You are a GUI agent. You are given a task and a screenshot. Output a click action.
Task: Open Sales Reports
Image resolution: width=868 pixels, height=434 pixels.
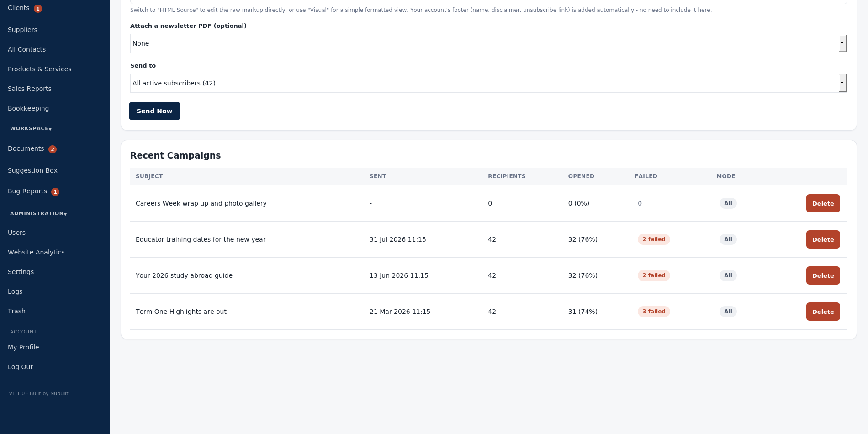(29, 89)
